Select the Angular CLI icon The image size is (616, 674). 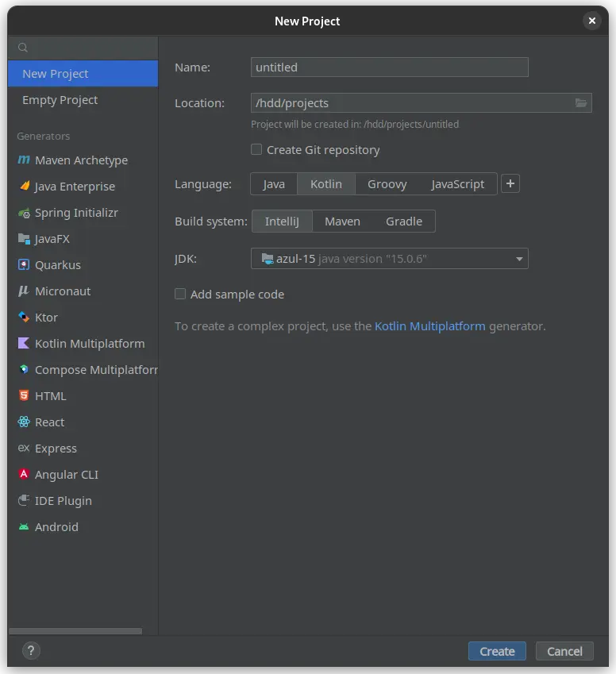click(24, 475)
